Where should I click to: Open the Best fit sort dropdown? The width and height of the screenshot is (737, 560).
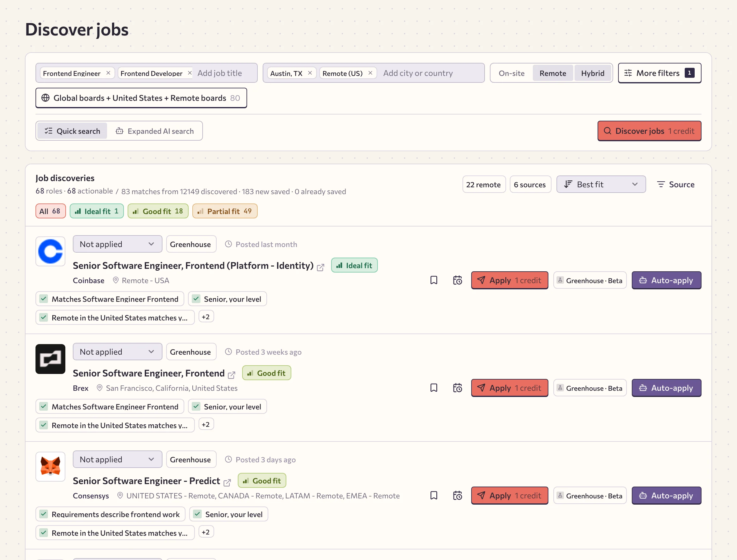coord(601,184)
